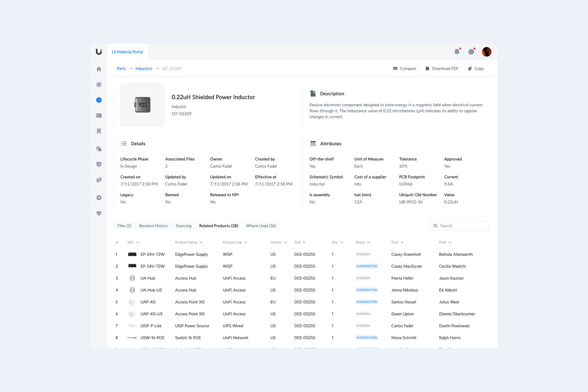Image resolution: width=588 pixels, height=392 pixels.
Task: Click Belinda Altenwerth in the table
Action: (456, 255)
